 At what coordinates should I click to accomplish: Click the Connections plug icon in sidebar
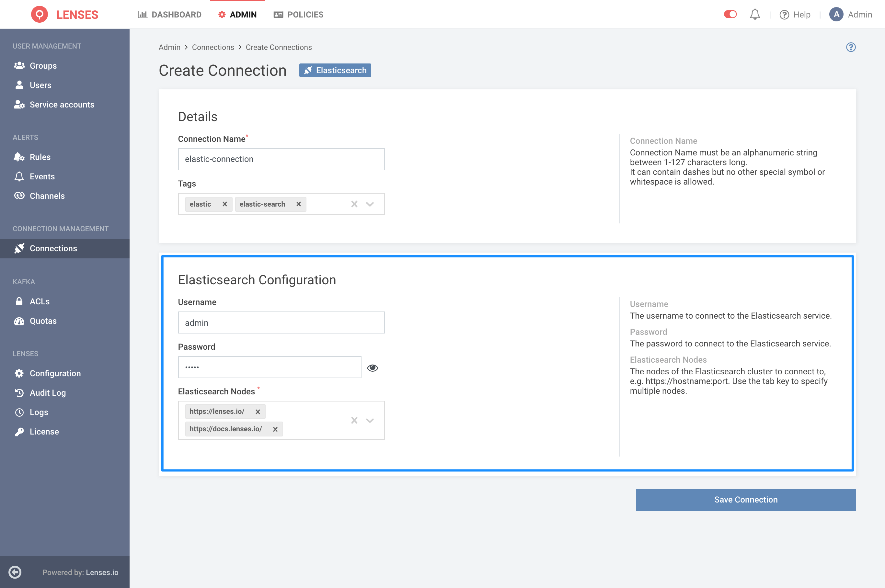[19, 248]
